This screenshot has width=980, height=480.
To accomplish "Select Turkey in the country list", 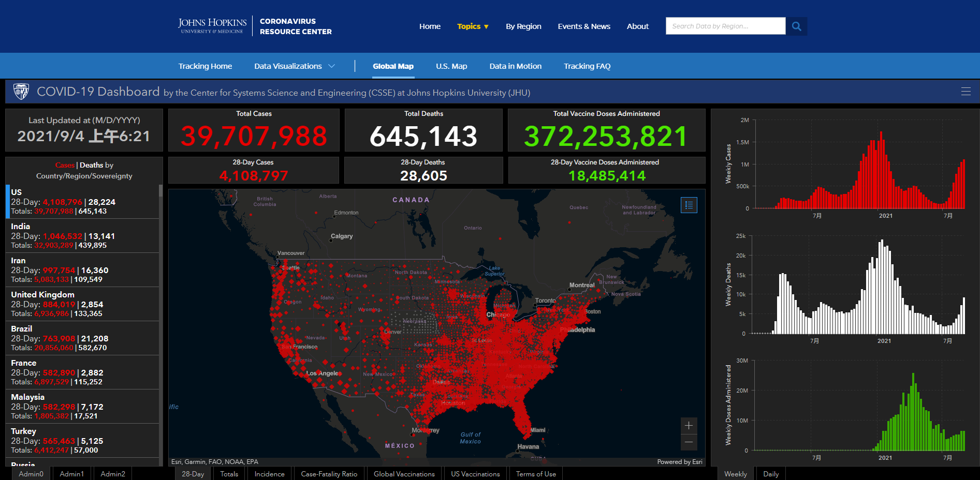I will point(83,441).
